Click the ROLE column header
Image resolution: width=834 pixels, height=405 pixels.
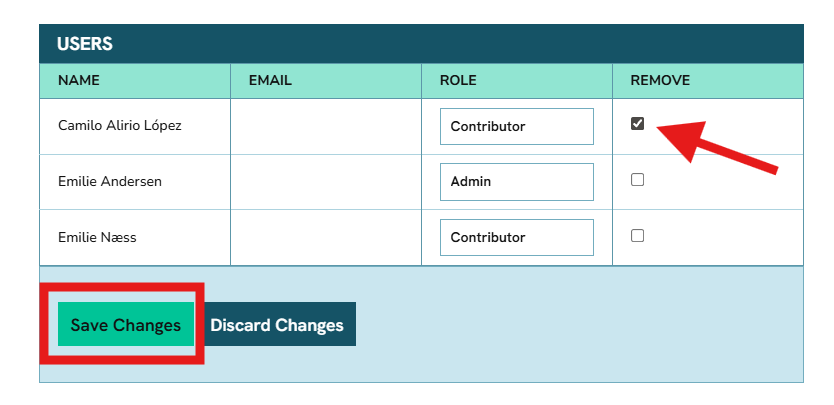(458, 80)
